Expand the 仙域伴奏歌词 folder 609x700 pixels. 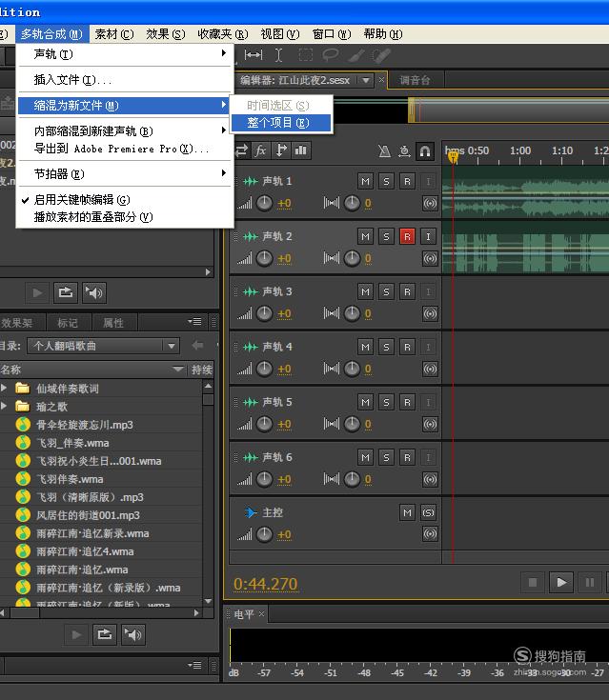coord(5,388)
